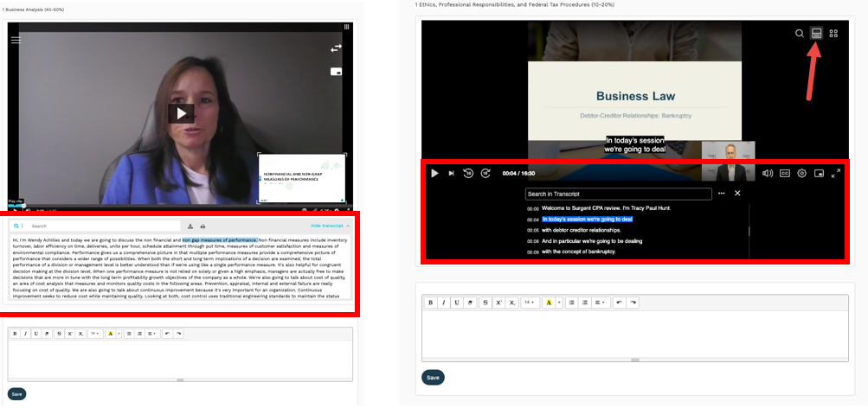Enable picture-in-picture in Business Law player

820,173
